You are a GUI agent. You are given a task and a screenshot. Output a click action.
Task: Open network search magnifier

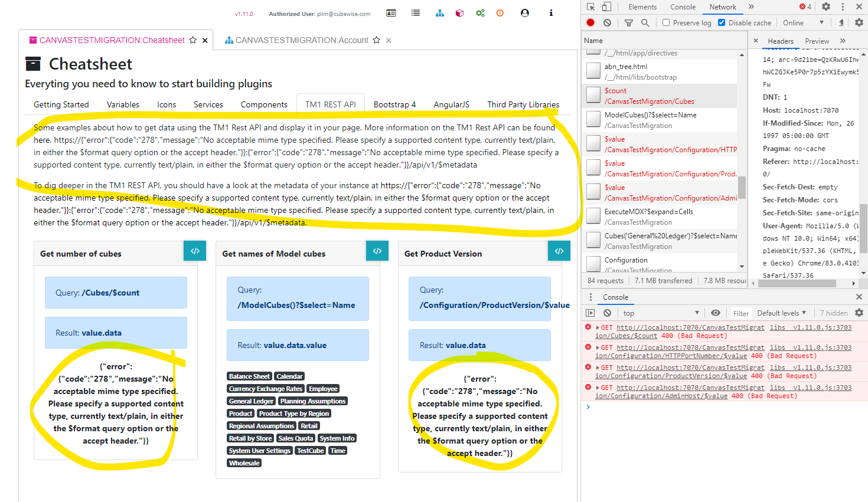[x=645, y=22]
